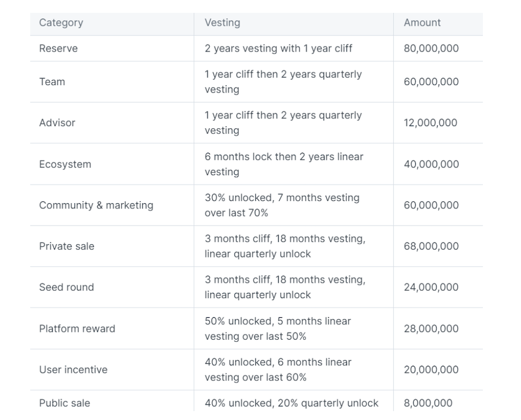Select the 12,000,000 Advisor amount
521x420 pixels.
431,123
